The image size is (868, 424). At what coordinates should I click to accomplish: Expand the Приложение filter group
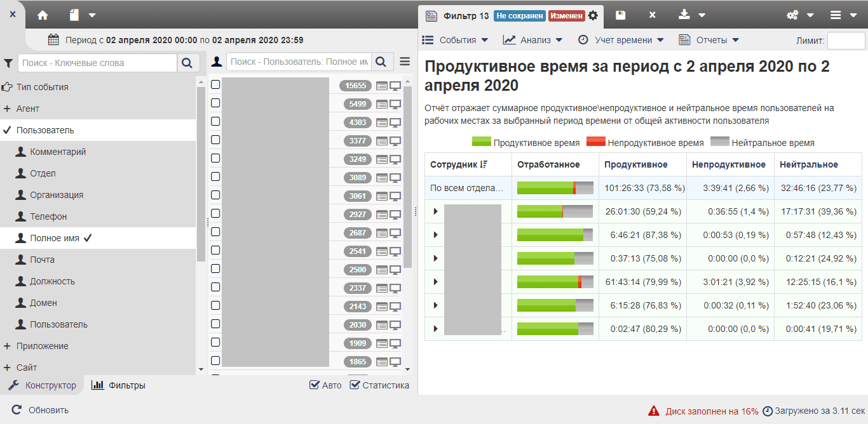pyautogui.click(x=7, y=346)
